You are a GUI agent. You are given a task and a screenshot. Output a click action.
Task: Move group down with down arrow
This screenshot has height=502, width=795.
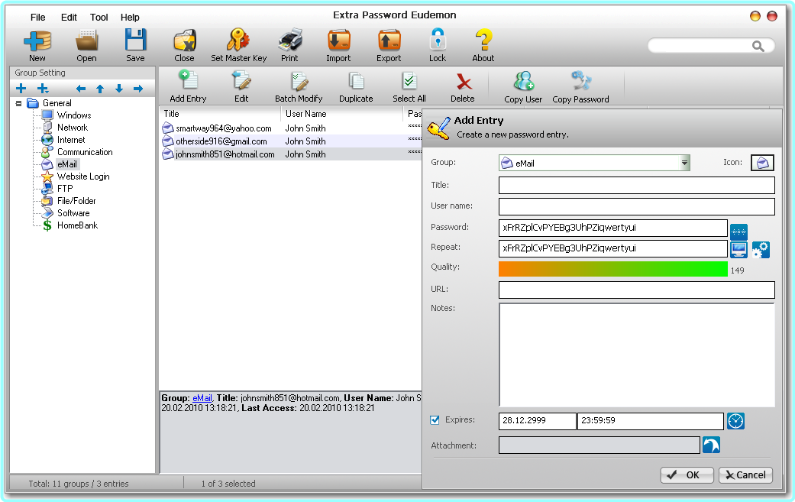pyautogui.click(x=119, y=89)
